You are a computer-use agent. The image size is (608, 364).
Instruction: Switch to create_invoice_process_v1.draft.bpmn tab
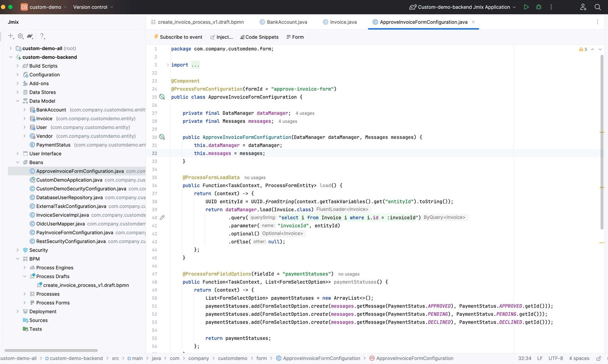(197, 22)
